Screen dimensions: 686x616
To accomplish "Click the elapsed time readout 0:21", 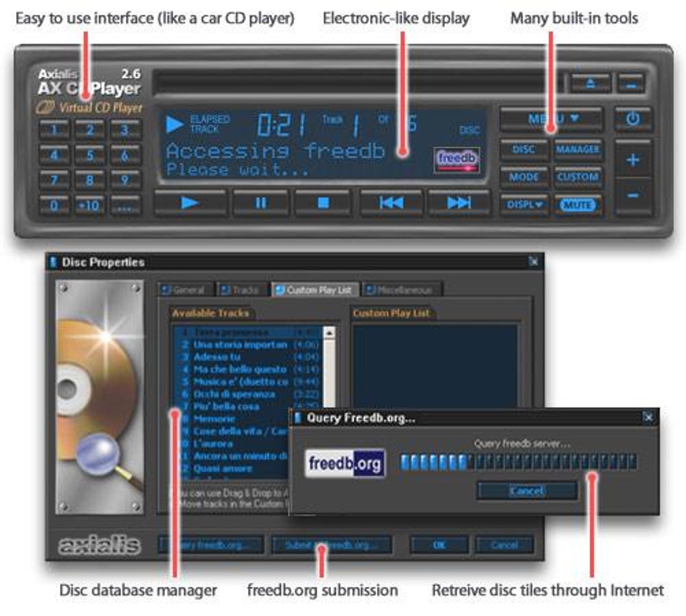I will pos(281,124).
